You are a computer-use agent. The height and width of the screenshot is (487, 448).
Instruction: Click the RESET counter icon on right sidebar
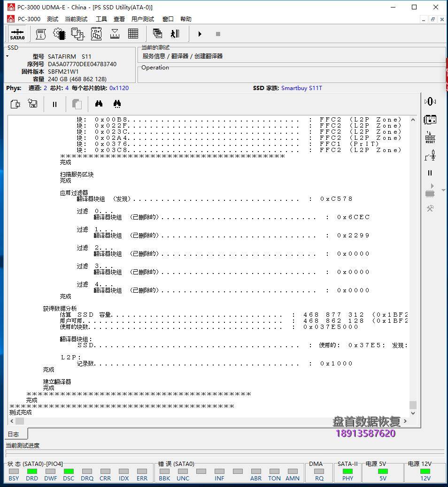[x=430, y=137]
